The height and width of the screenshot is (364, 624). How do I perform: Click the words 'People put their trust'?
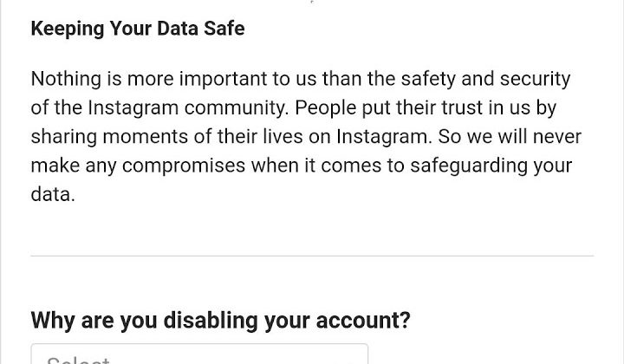point(389,108)
